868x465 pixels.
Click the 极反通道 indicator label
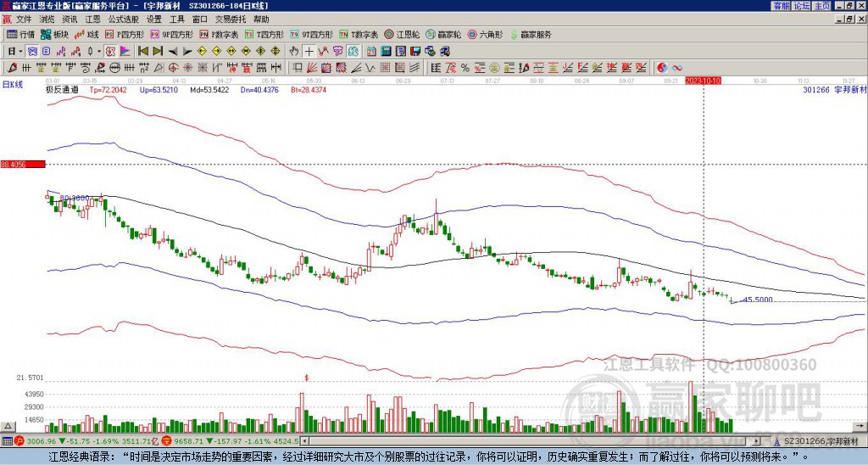(62, 89)
